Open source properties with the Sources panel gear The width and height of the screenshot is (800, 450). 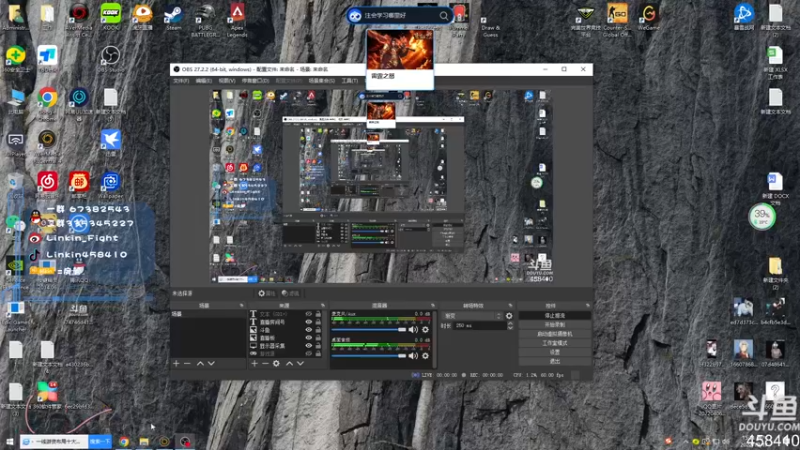[276, 363]
